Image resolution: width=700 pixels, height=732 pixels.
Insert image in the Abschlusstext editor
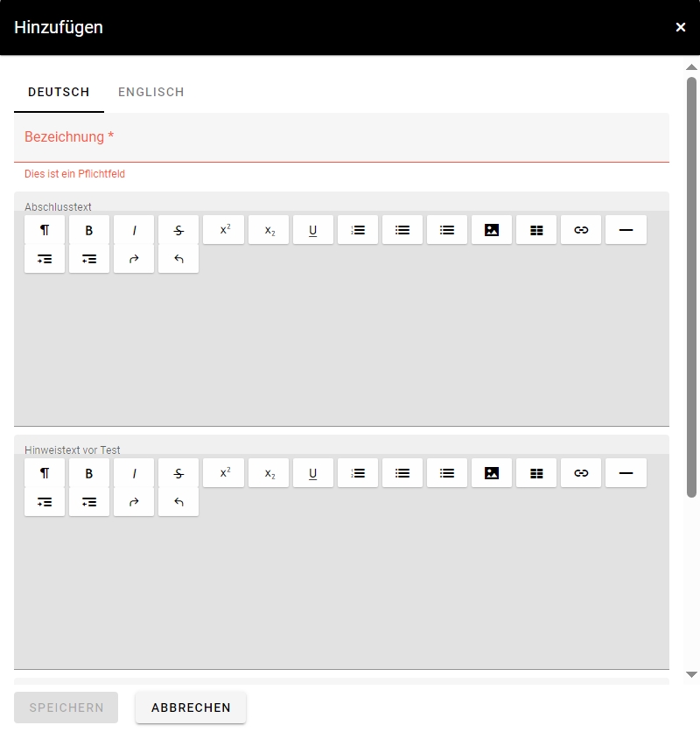coord(492,230)
